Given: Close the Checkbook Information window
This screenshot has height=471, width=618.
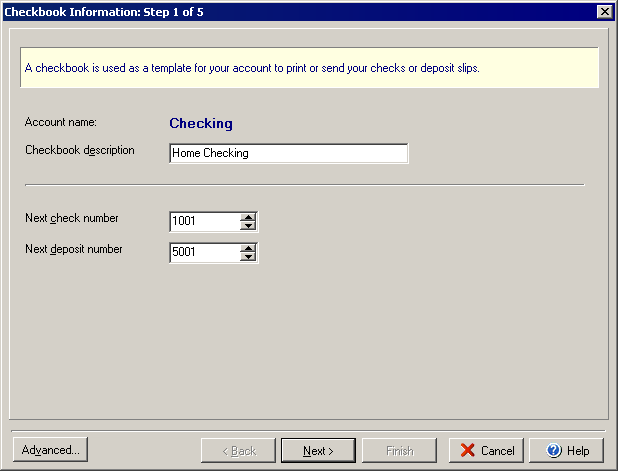Looking at the screenshot, I should [x=605, y=12].
